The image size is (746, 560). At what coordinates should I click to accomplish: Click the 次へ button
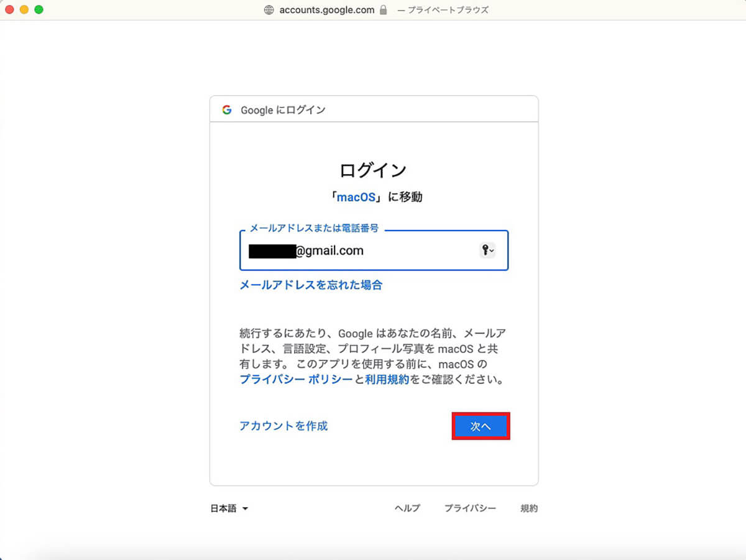pyautogui.click(x=481, y=426)
